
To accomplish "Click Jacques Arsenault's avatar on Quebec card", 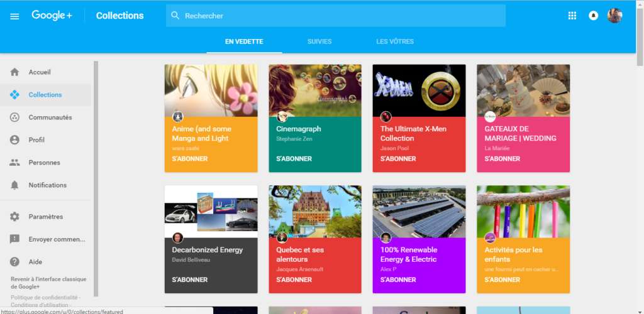I will (x=282, y=238).
